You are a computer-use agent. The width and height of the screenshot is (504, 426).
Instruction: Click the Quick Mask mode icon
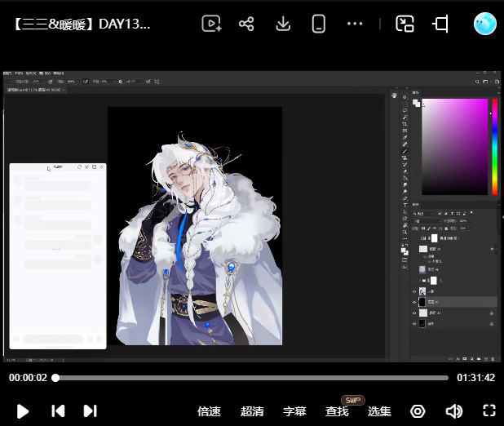405,260
